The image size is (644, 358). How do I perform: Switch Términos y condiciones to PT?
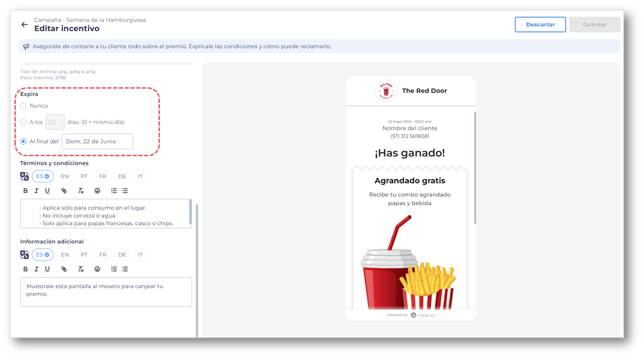click(84, 176)
